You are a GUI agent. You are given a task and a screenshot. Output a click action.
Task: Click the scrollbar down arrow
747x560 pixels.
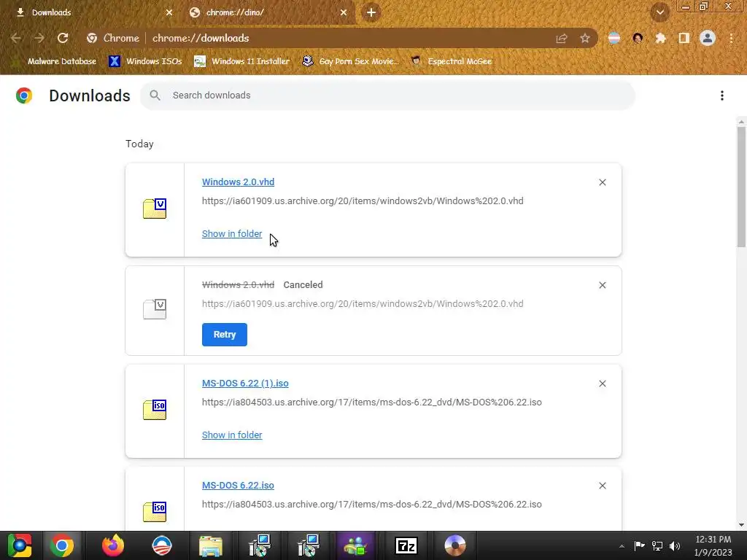pos(741,525)
